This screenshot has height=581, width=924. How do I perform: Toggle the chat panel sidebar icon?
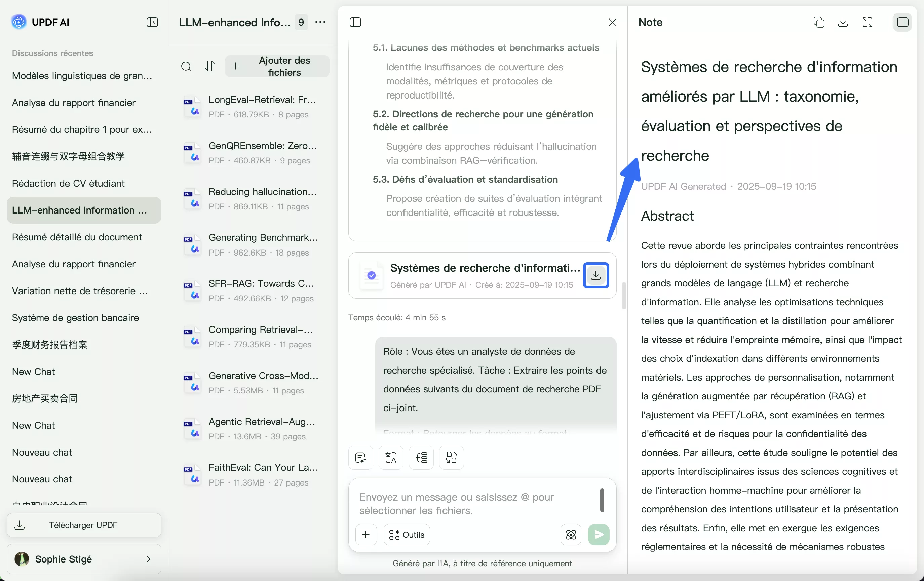pyautogui.click(x=355, y=22)
